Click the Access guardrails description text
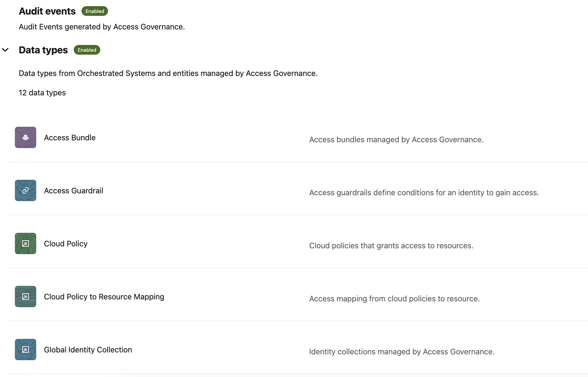The image size is (588, 377). [x=424, y=193]
